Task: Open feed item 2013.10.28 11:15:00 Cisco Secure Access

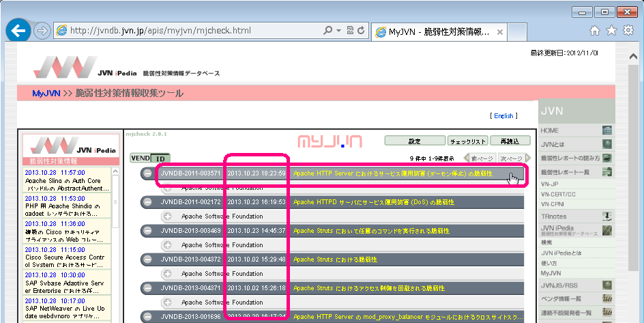Action: (x=67, y=257)
